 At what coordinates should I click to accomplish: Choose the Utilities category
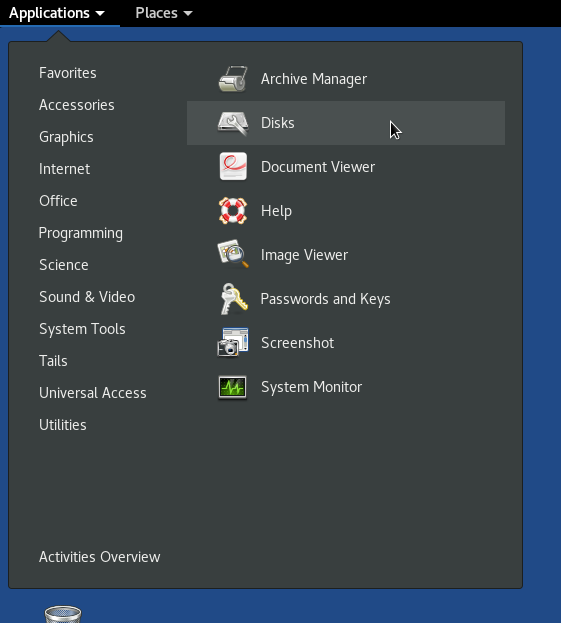(63, 425)
